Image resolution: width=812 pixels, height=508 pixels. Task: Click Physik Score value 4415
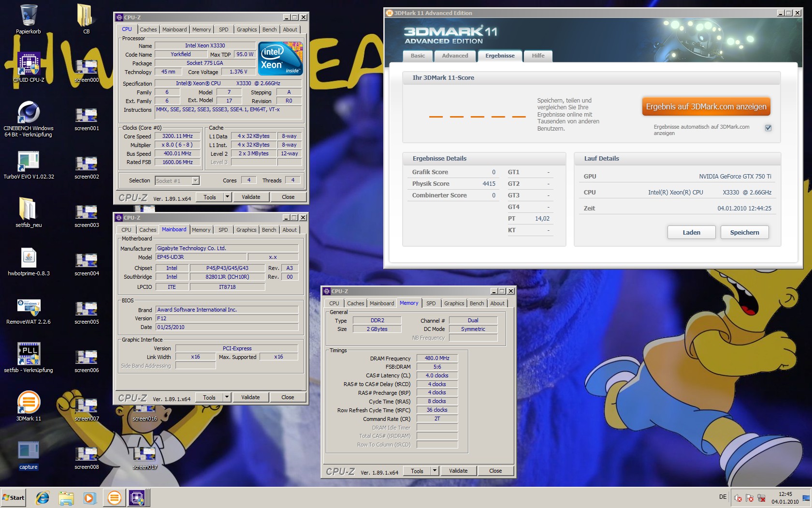[489, 184]
